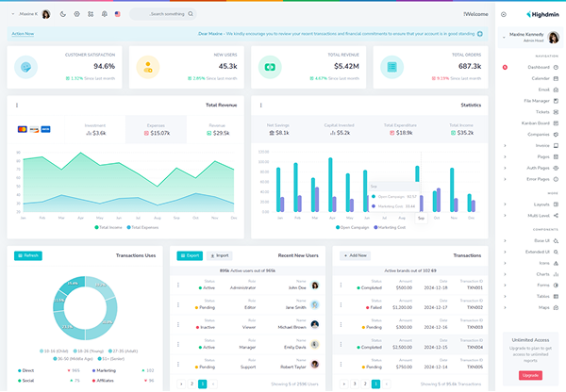The width and height of the screenshot is (566, 392).
Task: Open settings gear icon in top bar
Action: point(77,14)
